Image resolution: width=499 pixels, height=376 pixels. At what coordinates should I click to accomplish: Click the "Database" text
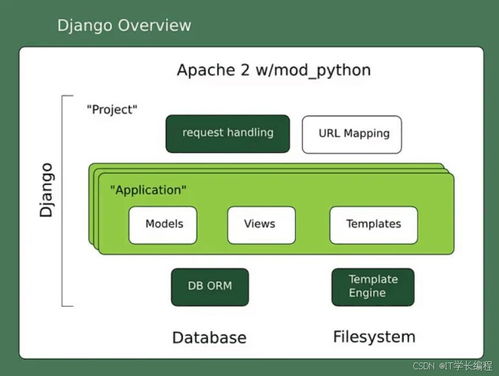coord(209,338)
